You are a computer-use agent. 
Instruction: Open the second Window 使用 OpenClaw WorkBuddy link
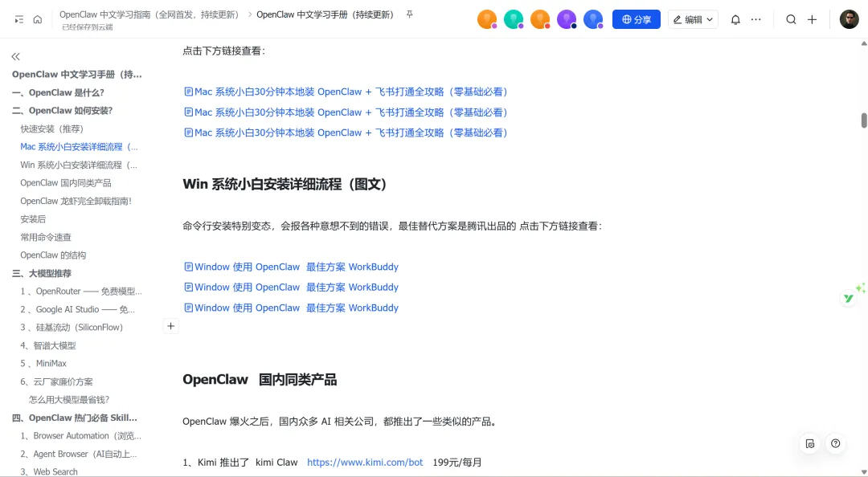tap(291, 287)
